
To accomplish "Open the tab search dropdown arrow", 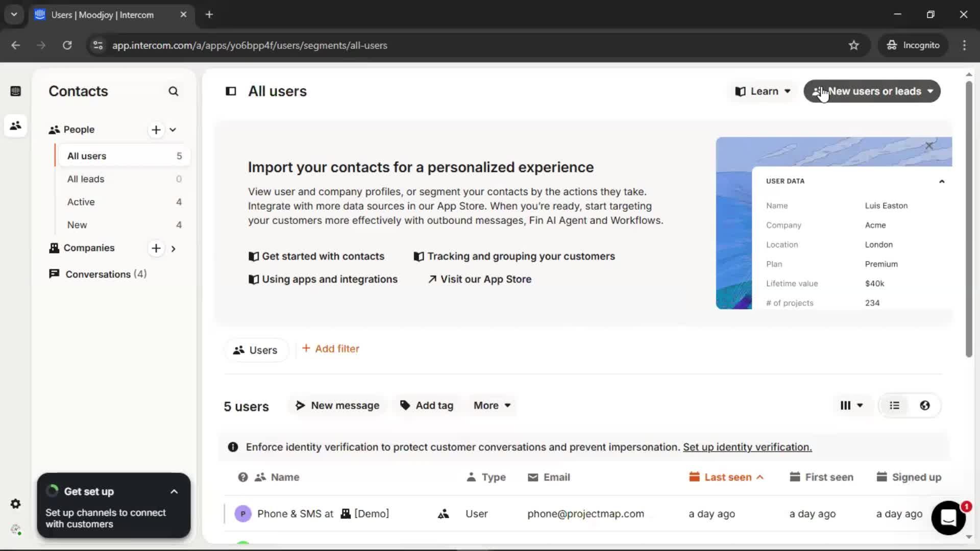I will pyautogui.click(x=14, y=15).
